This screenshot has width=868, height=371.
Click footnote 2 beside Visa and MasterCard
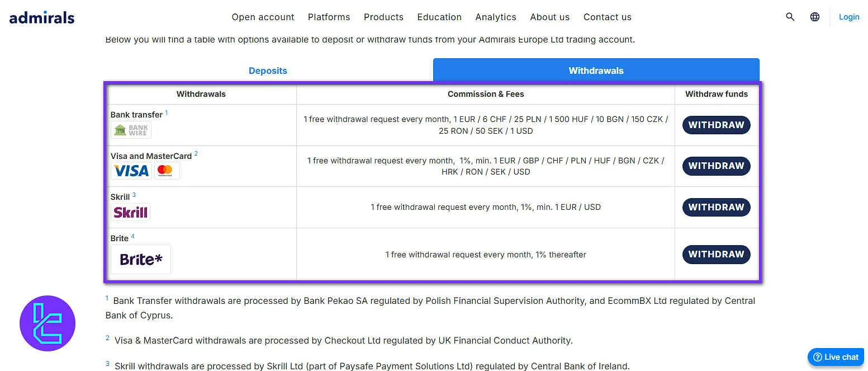(196, 154)
